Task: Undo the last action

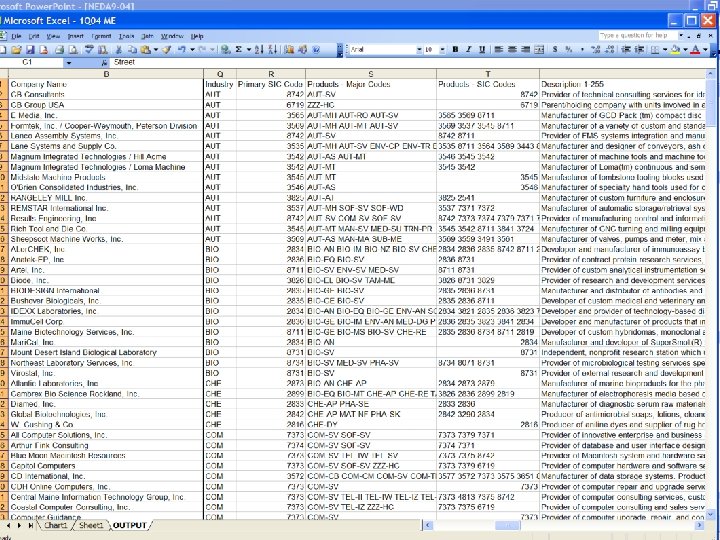Action: click(182, 50)
